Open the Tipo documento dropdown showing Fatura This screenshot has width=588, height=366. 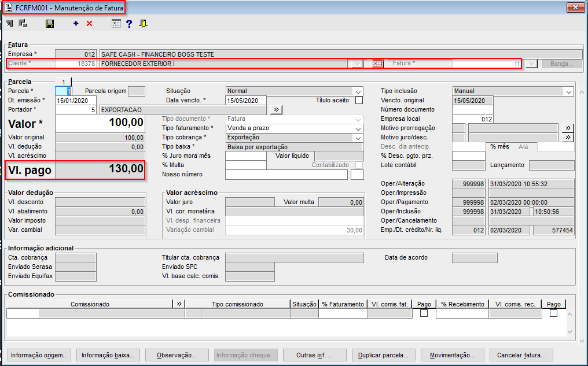click(358, 119)
